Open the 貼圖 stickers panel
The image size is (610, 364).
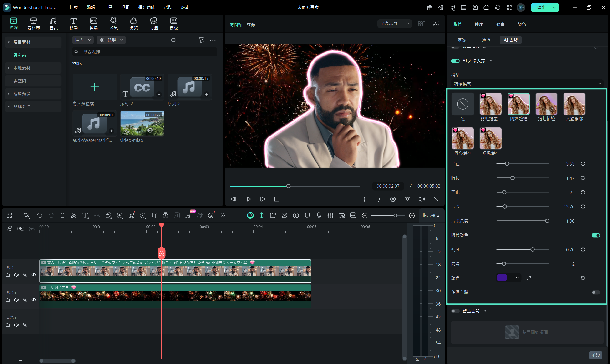[153, 24]
